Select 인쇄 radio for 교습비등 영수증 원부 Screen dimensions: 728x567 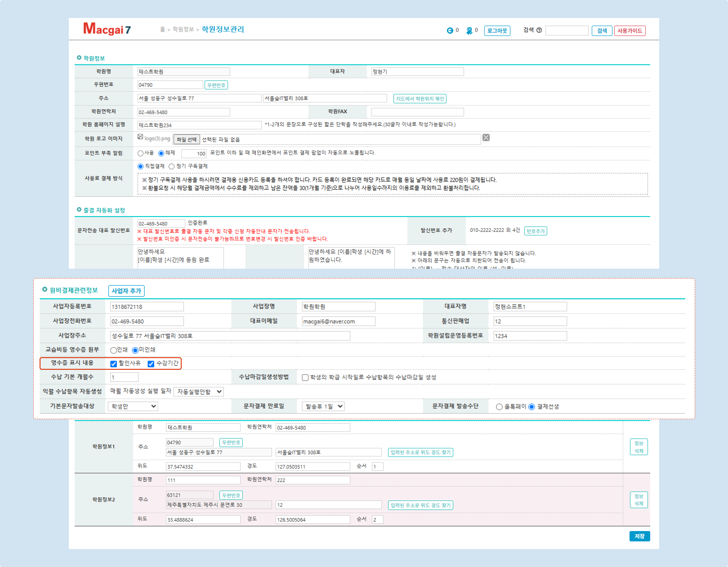(x=114, y=350)
